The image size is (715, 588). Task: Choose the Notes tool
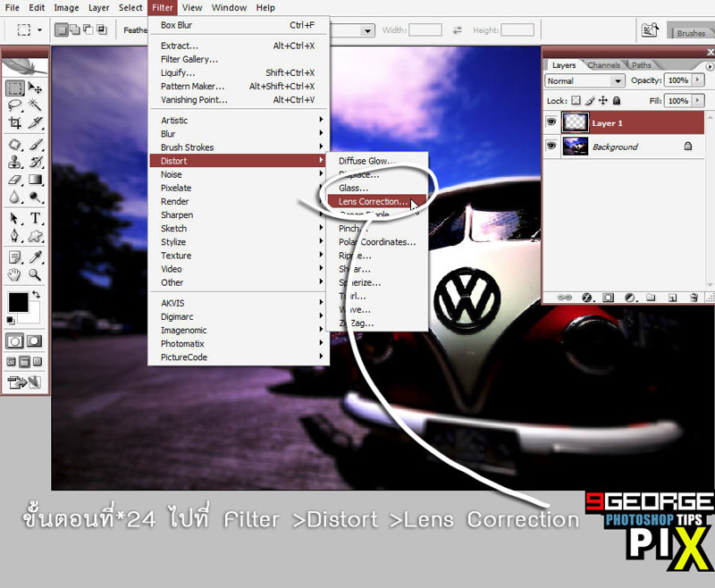tap(14, 257)
